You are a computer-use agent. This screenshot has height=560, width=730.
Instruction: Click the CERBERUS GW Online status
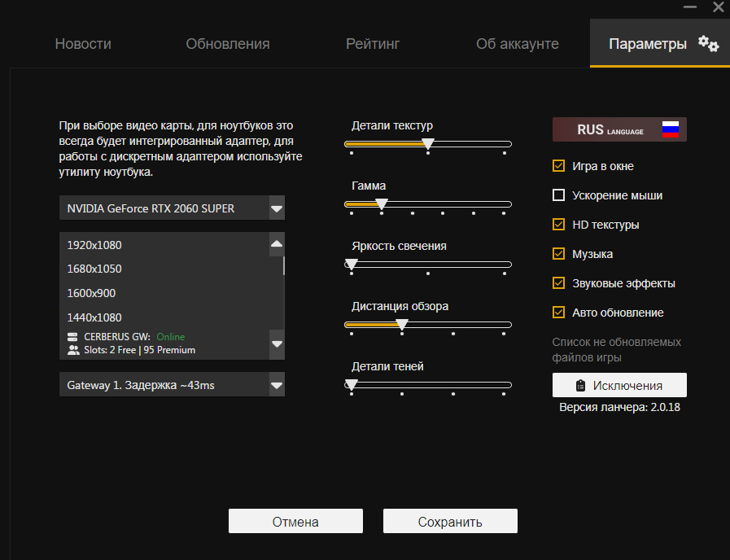pyautogui.click(x=170, y=336)
